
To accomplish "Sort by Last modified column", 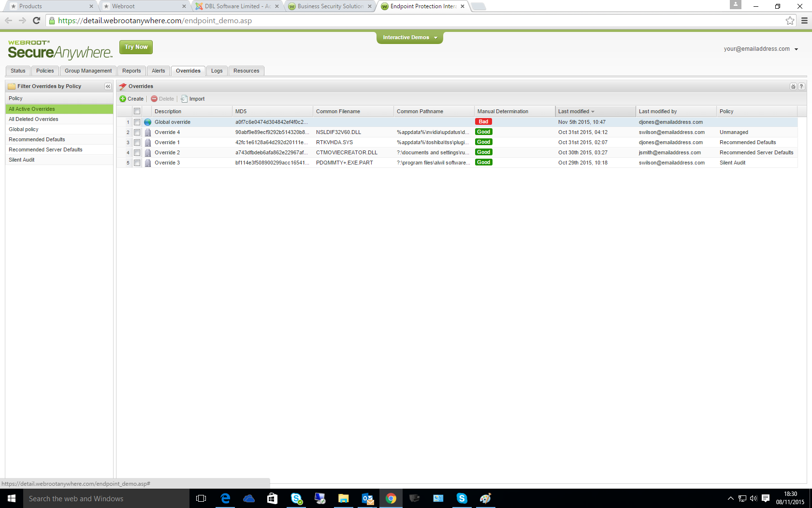I will click(595, 111).
